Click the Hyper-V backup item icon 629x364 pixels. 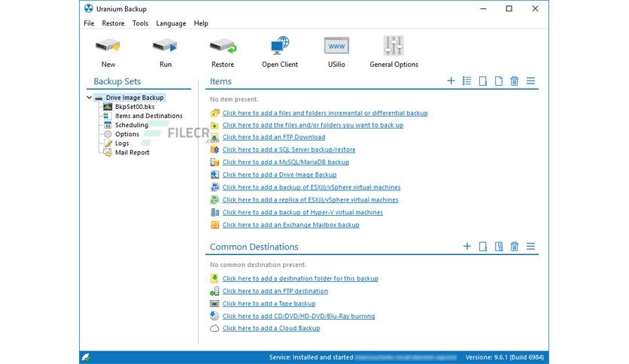pos(214,212)
